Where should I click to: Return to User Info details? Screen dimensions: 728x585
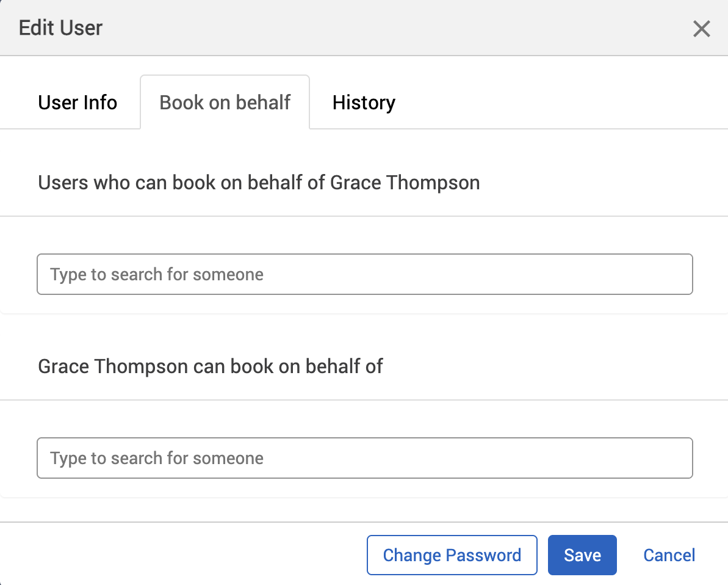[77, 102]
